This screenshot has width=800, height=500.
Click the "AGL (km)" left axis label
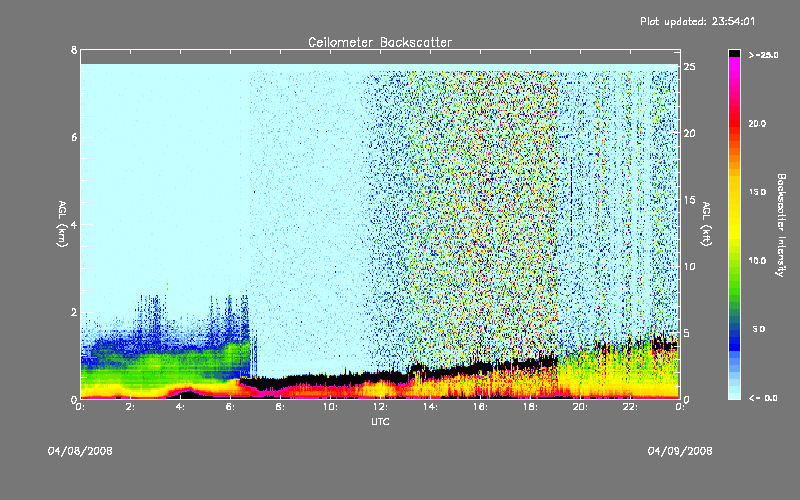(62, 224)
